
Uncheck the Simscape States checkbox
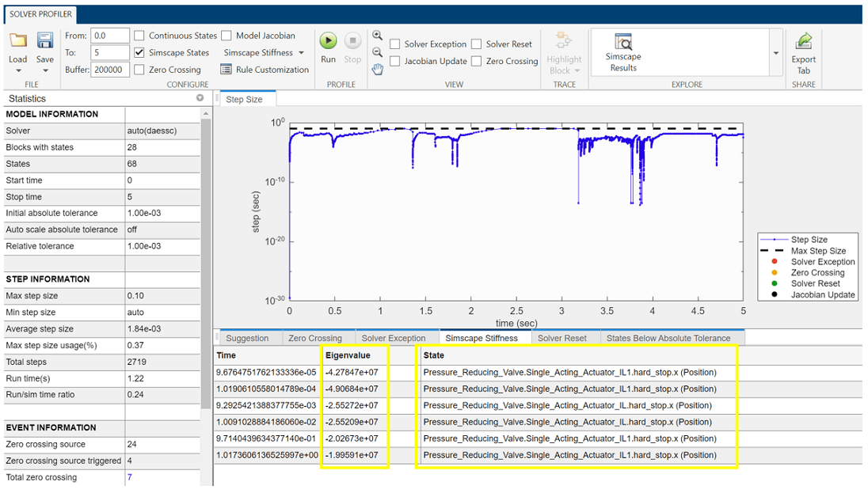[x=141, y=52]
